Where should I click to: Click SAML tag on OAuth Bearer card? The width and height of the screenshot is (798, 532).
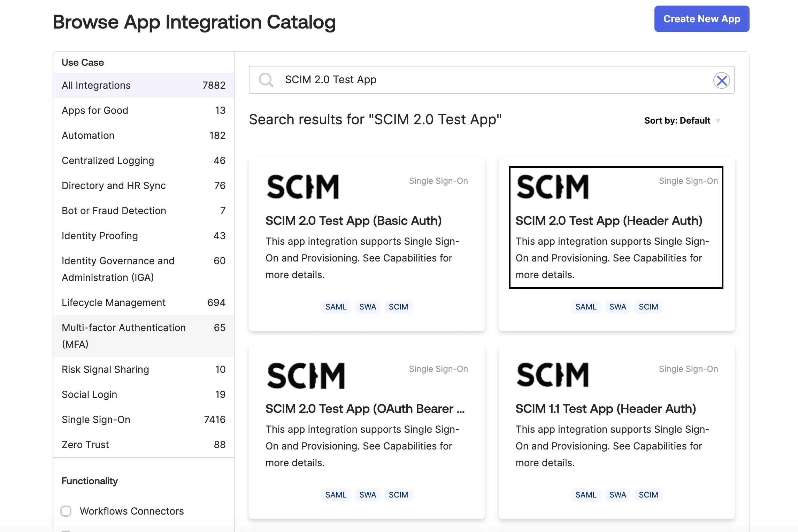click(x=336, y=495)
